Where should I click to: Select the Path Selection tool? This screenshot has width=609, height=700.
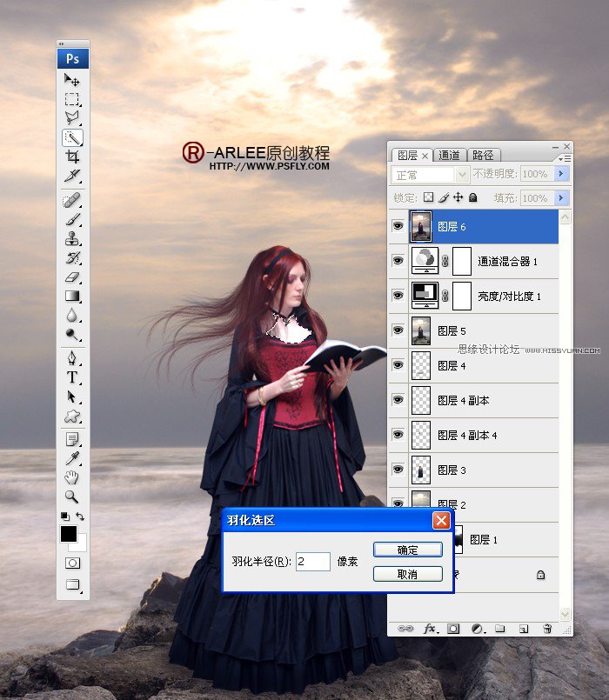coord(72,397)
